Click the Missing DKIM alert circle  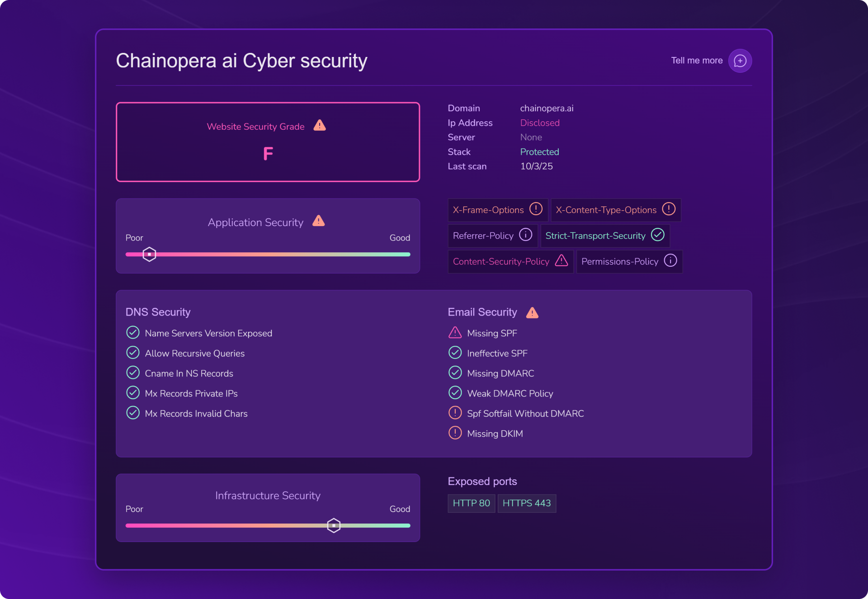click(455, 433)
